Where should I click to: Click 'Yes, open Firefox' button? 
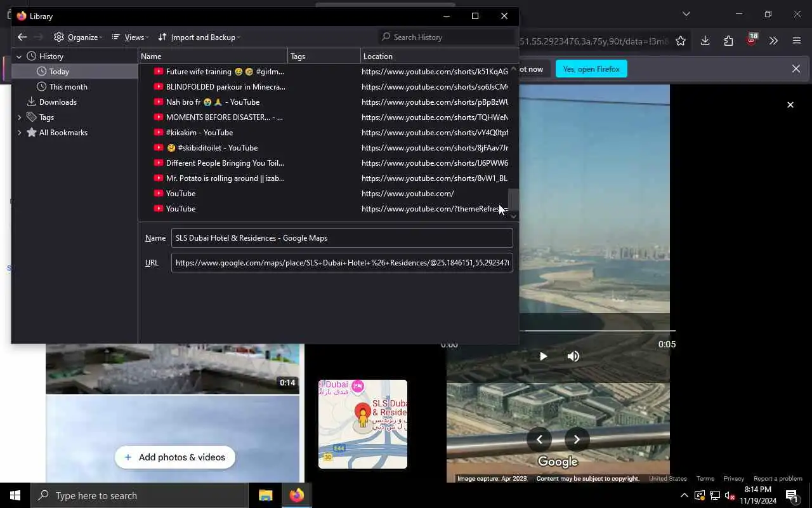591,69
